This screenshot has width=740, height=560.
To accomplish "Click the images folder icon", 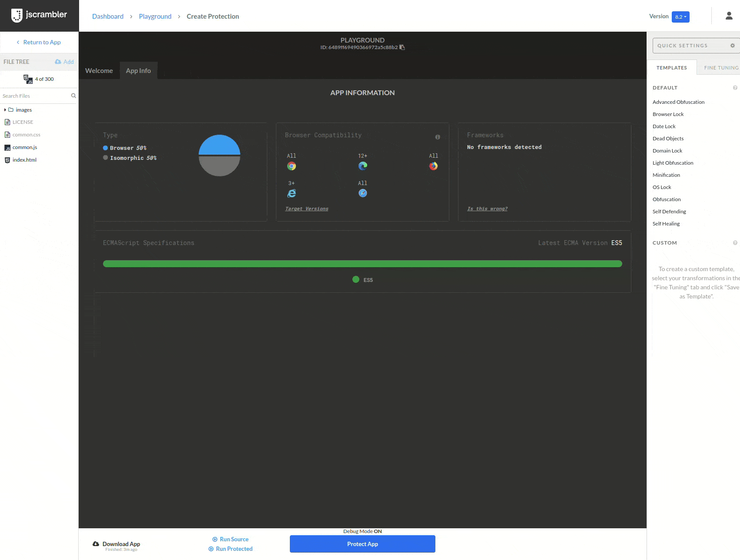I will tap(11, 110).
